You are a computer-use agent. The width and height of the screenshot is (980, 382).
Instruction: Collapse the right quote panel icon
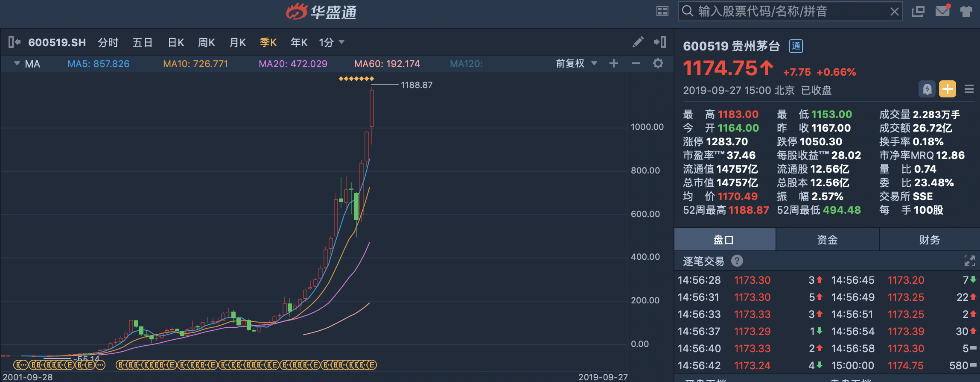660,42
